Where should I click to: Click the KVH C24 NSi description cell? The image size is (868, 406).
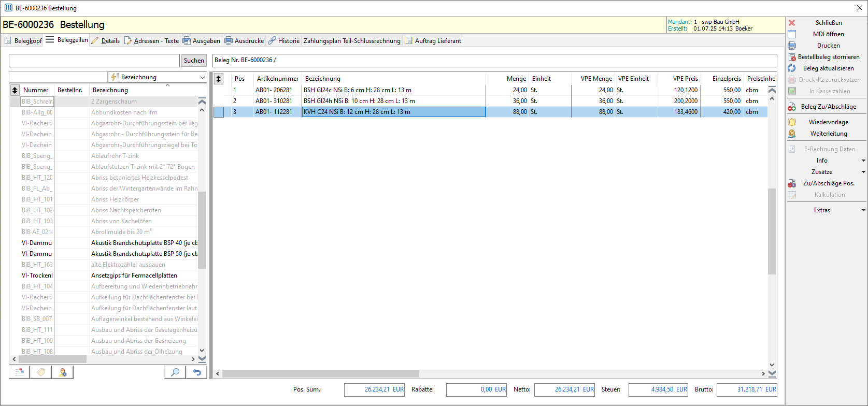pos(394,112)
